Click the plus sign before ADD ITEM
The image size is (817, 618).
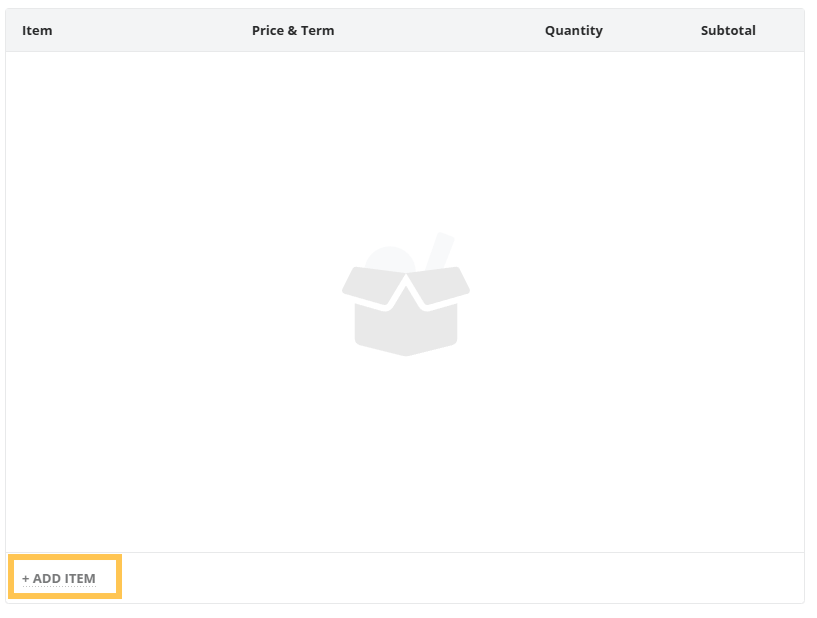[x=26, y=579]
